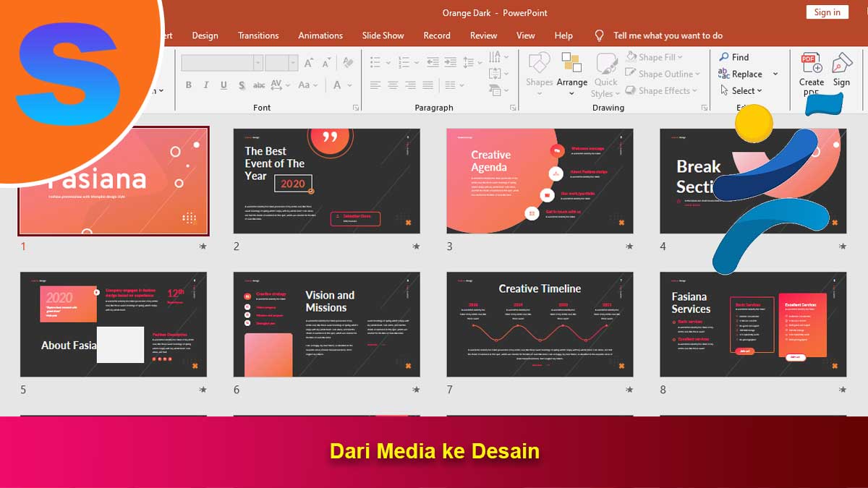
Task: Click the Increase Font Size icon
Action: [x=309, y=64]
